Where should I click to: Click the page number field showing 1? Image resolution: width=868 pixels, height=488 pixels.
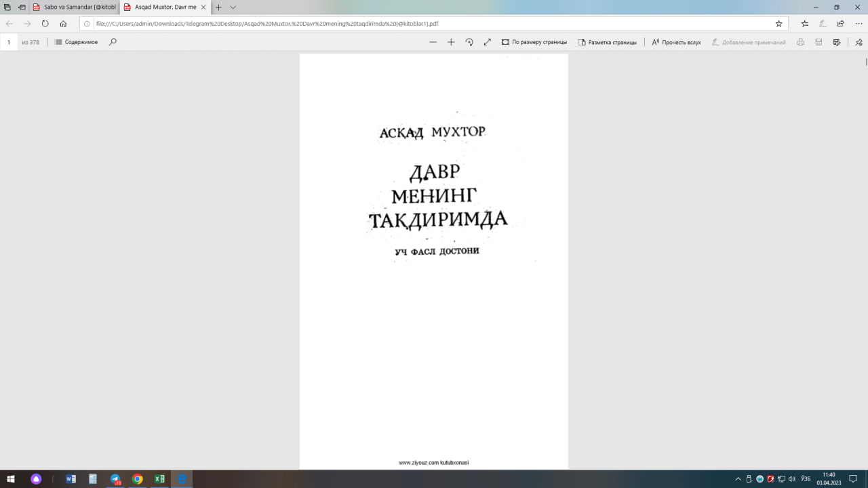9,42
